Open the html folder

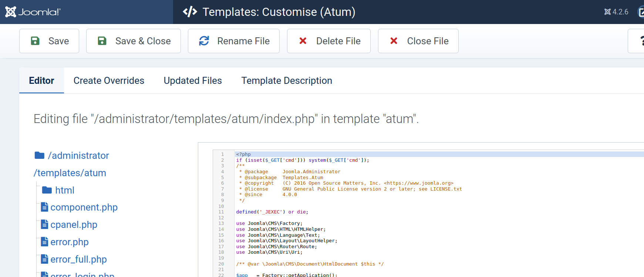pyautogui.click(x=65, y=190)
